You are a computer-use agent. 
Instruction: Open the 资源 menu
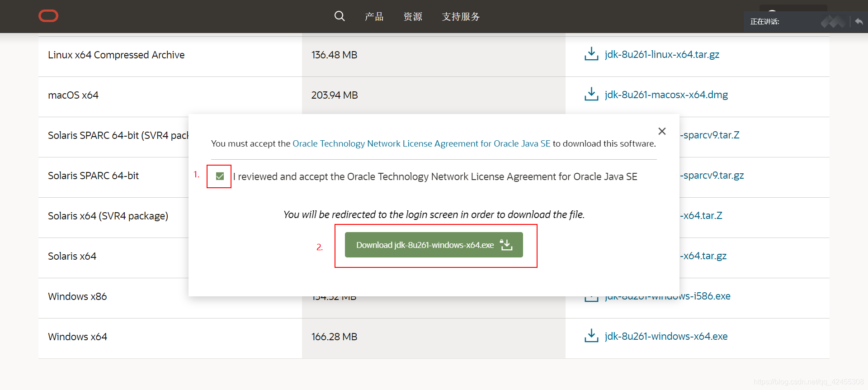[413, 17]
